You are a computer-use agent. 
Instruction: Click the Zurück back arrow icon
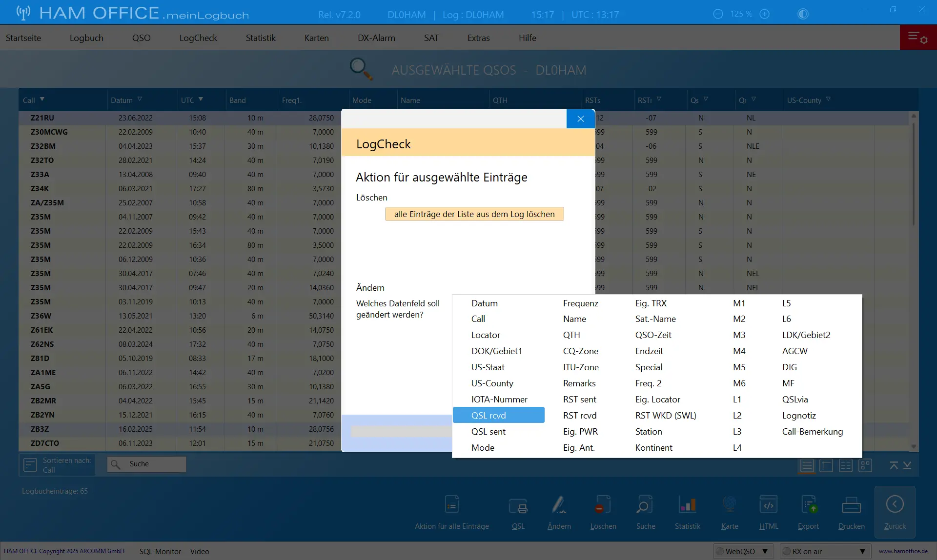pos(895,504)
